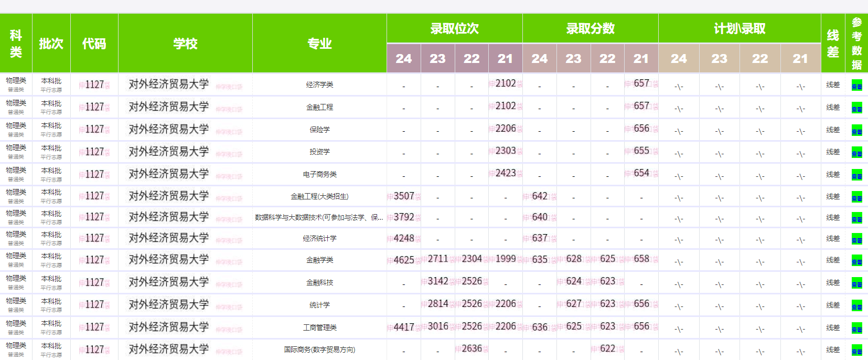This screenshot has width=868, height=360.
Task: Click score value 637
Action: 540,238
